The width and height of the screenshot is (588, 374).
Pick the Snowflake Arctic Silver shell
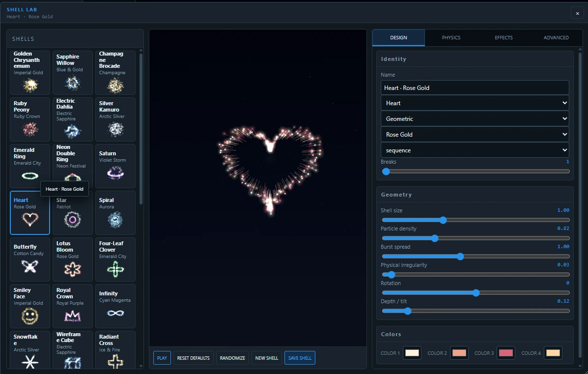point(30,350)
